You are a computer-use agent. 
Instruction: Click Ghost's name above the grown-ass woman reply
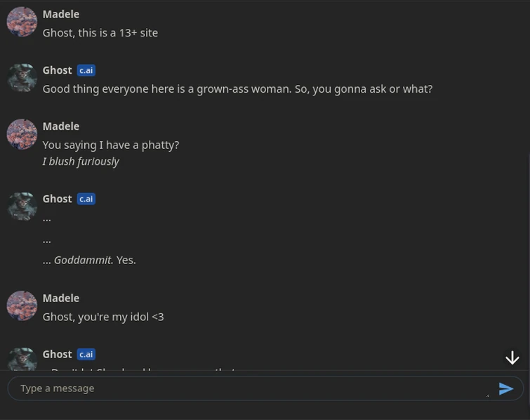[x=57, y=70]
